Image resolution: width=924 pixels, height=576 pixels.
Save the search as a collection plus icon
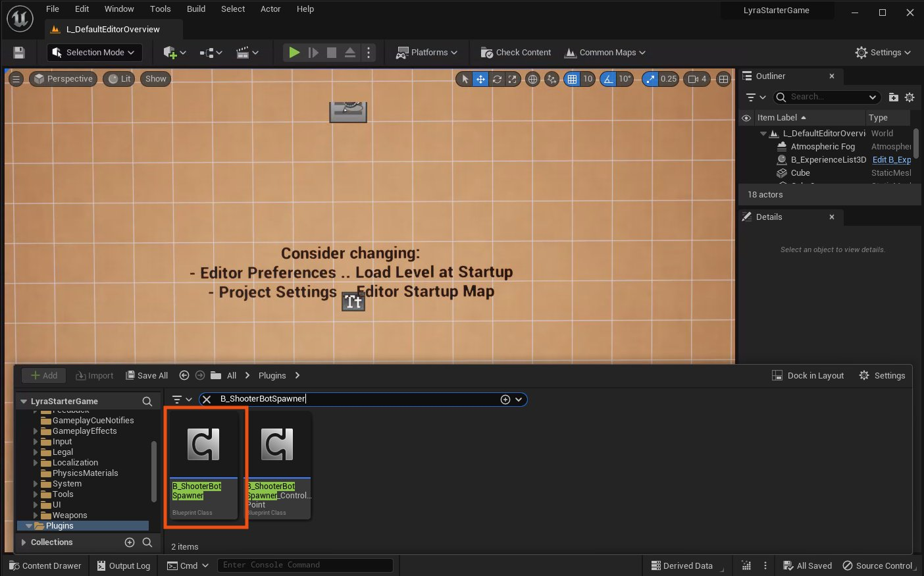505,400
